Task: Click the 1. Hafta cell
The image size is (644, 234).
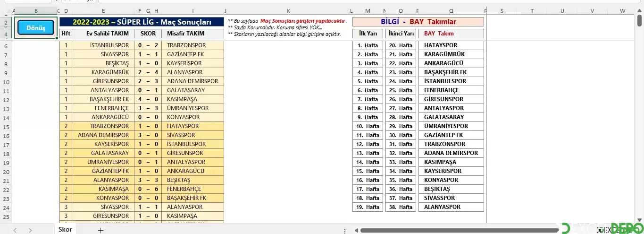Action: coord(368,45)
